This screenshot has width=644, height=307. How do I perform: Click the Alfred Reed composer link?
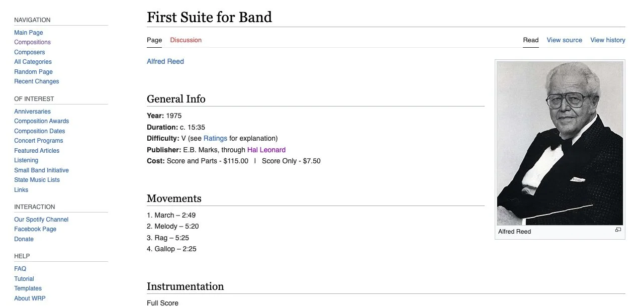point(165,61)
